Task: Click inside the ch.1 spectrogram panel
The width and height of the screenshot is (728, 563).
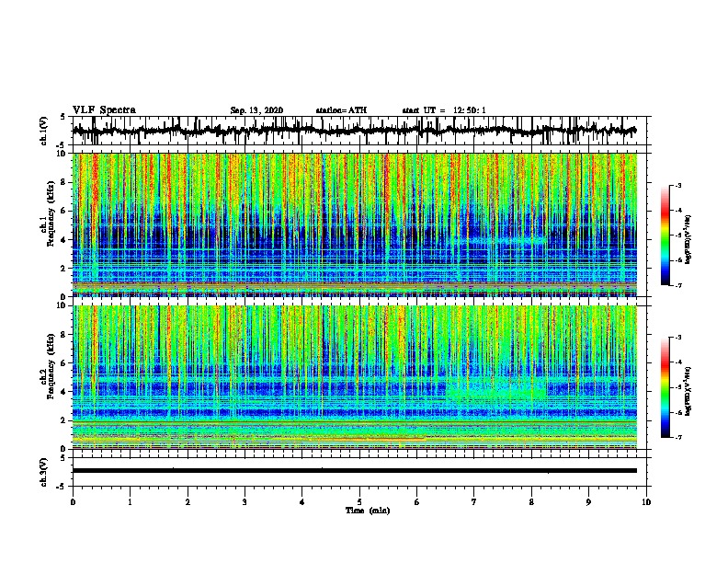Action: click(355, 224)
